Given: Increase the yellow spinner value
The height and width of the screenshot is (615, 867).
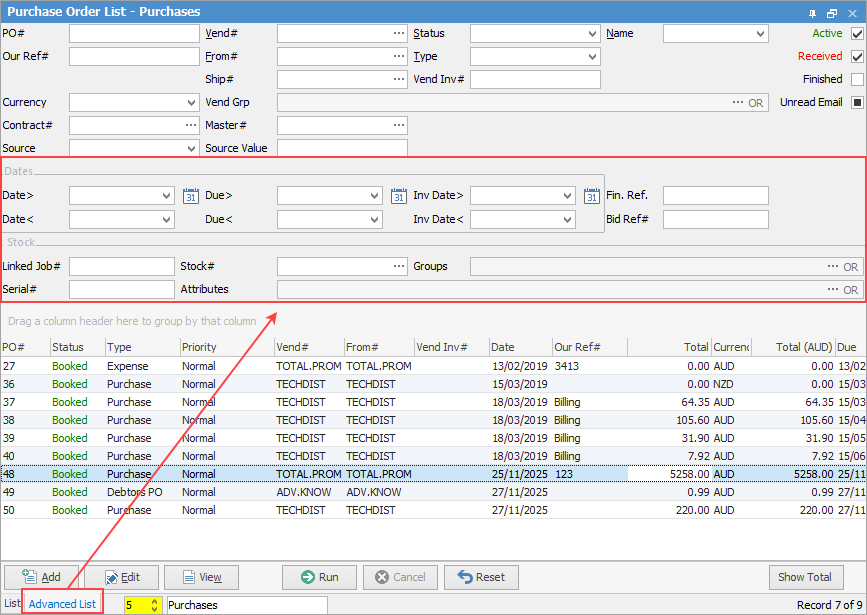Looking at the screenshot, I should 154,601.
